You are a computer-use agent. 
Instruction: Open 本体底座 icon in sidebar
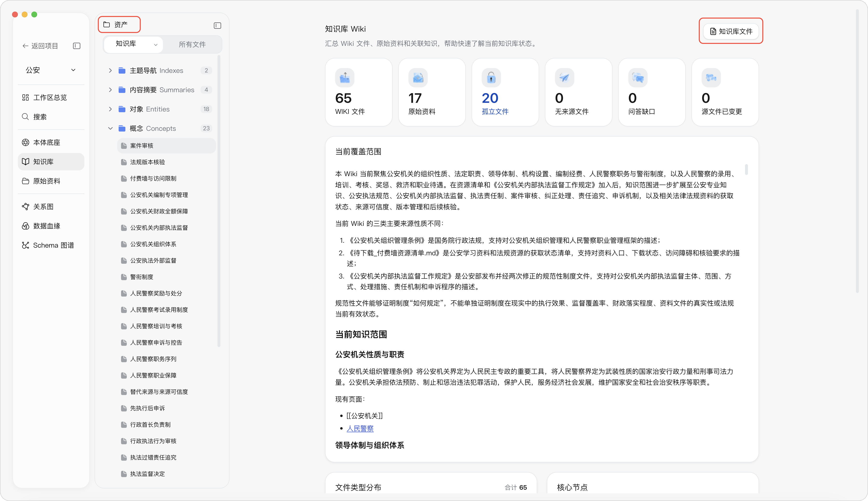point(26,142)
